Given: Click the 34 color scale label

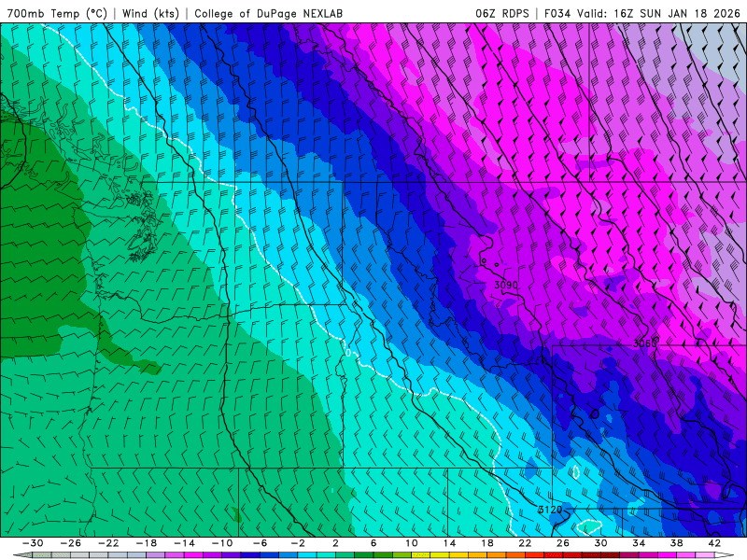Looking at the screenshot, I should point(639,543).
